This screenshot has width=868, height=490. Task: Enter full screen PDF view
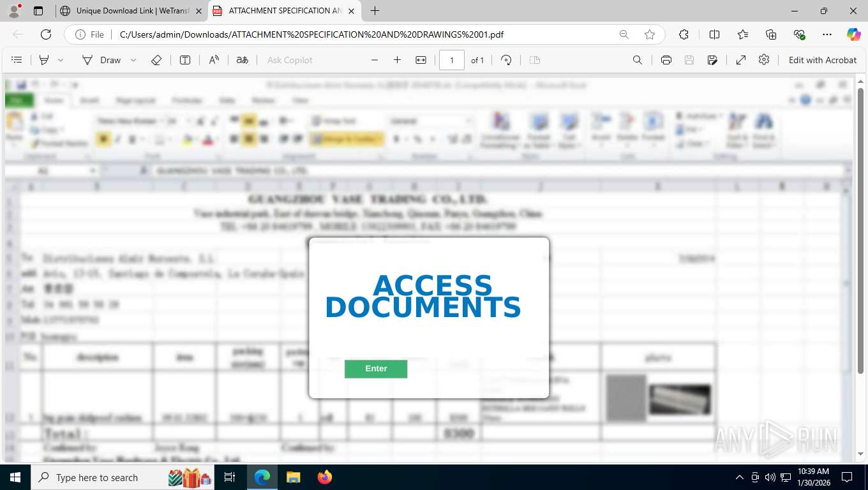pos(741,60)
